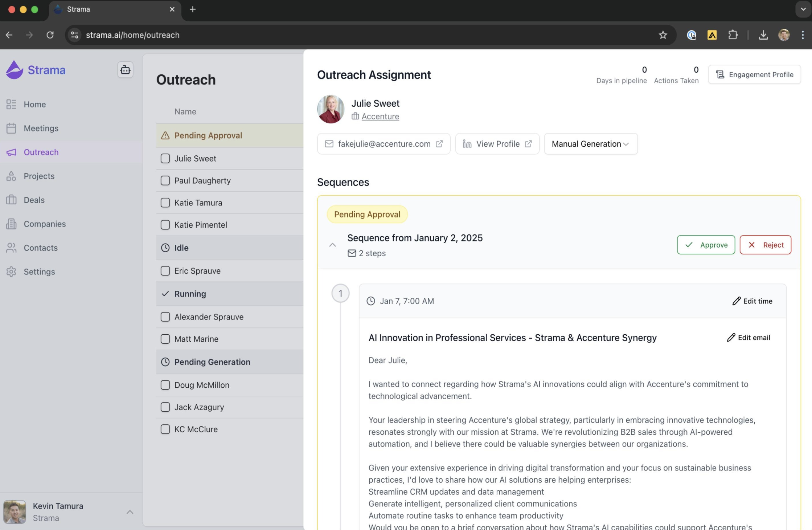The image size is (812, 530).
Task: Expand the Kevin Tamura account menu
Action: click(x=130, y=512)
